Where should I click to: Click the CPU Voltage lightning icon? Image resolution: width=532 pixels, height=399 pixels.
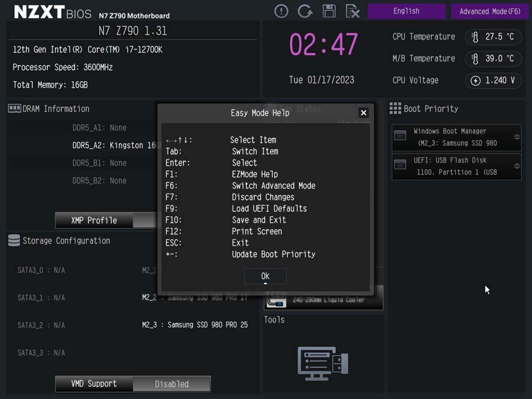tap(475, 81)
